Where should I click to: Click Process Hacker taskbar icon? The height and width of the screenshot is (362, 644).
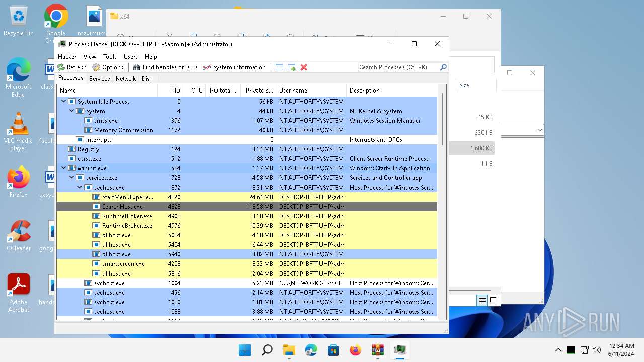400,350
